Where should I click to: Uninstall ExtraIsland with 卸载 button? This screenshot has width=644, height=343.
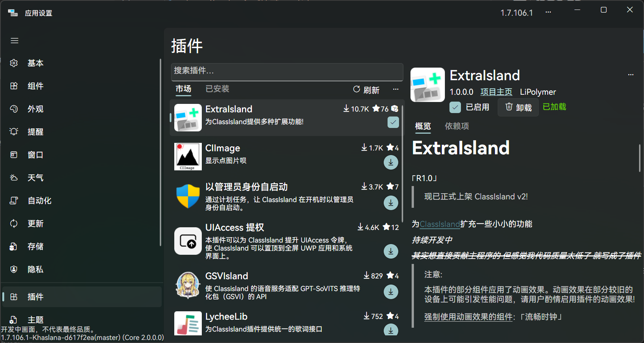tap(518, 107)
